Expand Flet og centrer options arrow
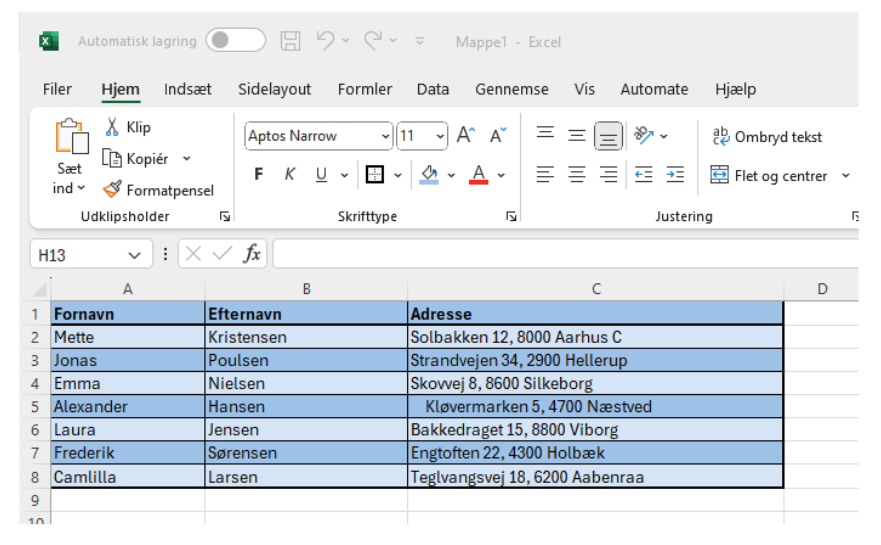The height and width of the screenshot is (545, 881). pos(846,176)
